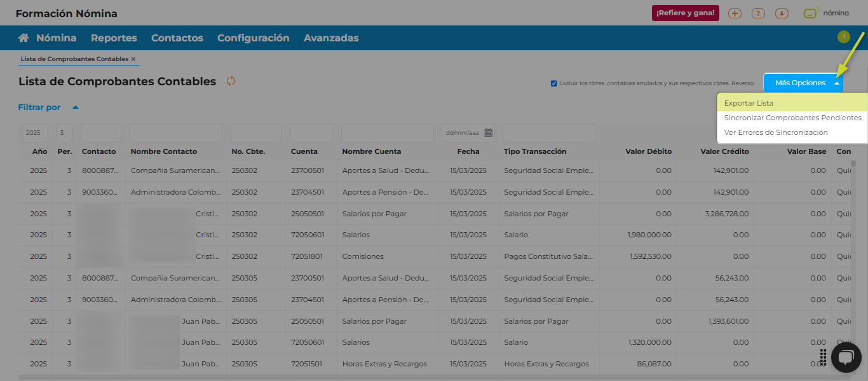This screenshot has width=868, height=381.
Task: Open the help question mark icon
Action: tap(757, 13)
